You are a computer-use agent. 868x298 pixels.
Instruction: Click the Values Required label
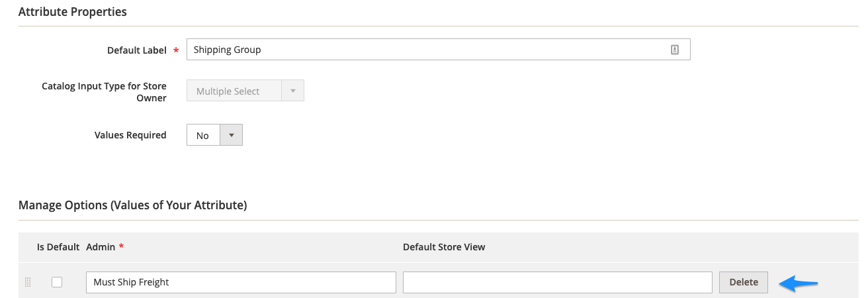[130, 135]
